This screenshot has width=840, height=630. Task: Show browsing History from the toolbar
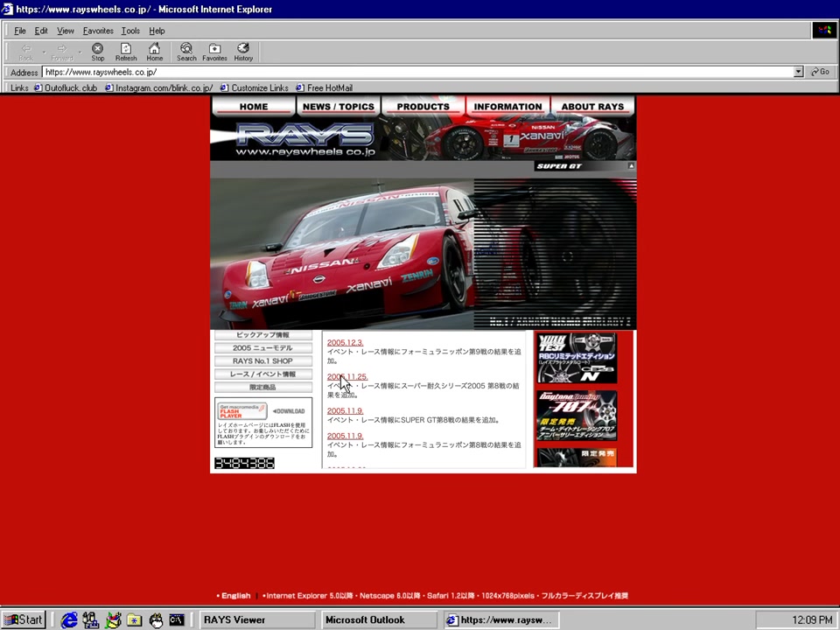[x=243, y=52]
